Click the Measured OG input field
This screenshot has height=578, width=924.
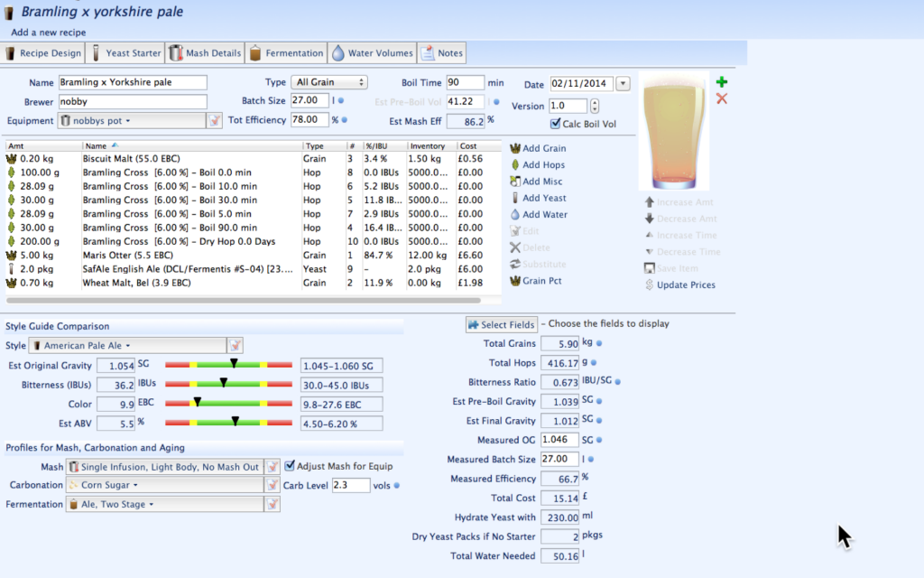(x=559, y=440)
